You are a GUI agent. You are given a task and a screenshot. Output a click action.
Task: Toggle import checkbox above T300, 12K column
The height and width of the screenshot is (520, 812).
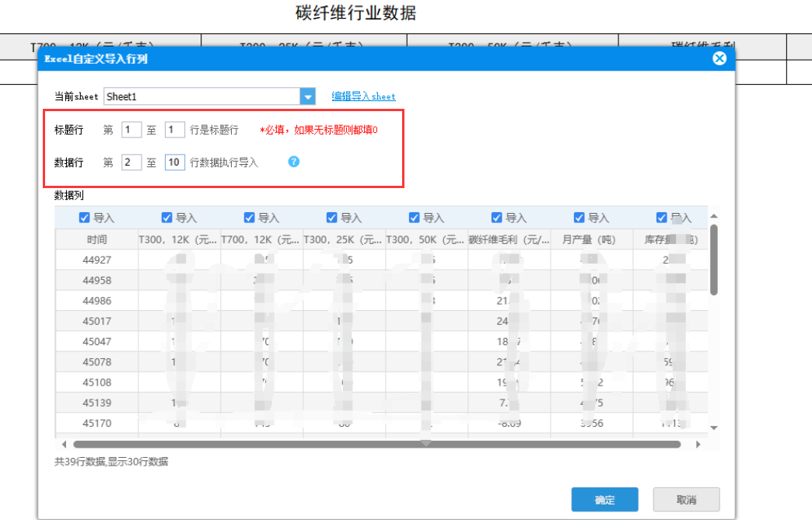click(166, 218)
